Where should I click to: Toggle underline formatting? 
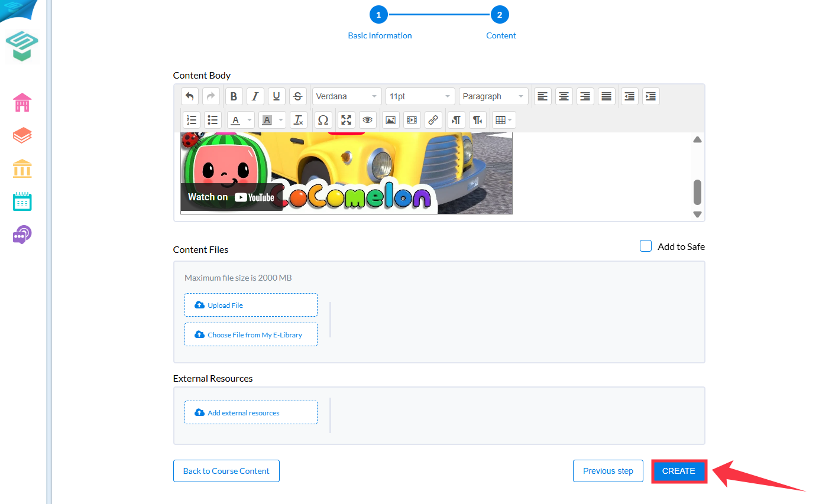click(x=277, y=96)
